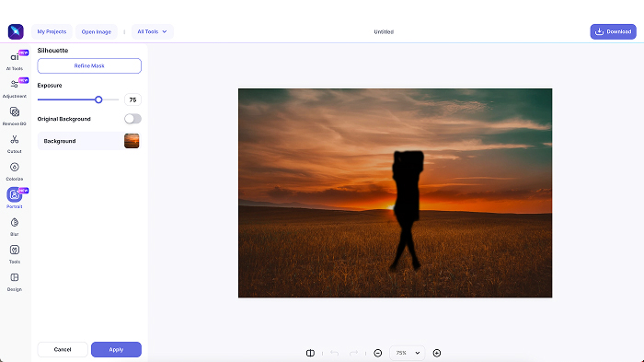Click the Background row label
Image resolution: width=644 pixels, height=362 pixels.
pyautogui.click(x=60, y=141)
